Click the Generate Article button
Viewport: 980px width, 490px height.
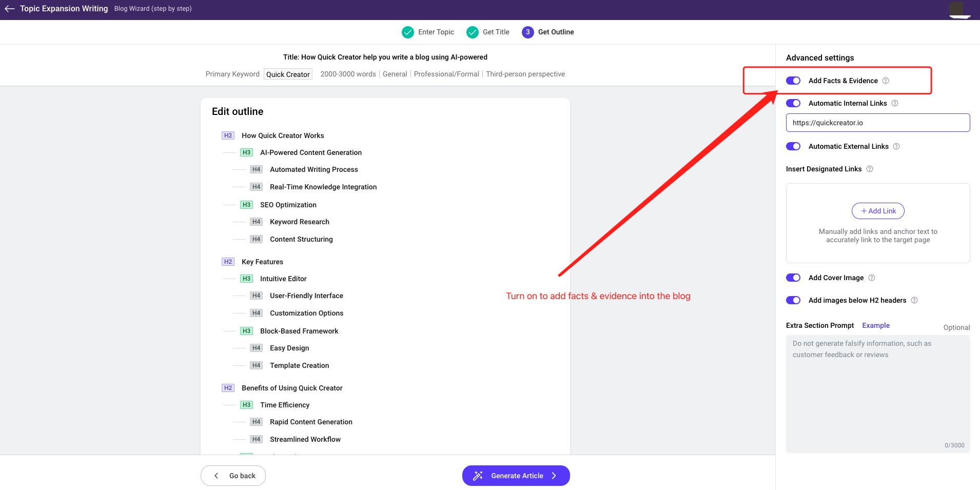pyautogui.click(x=516, y=476)
